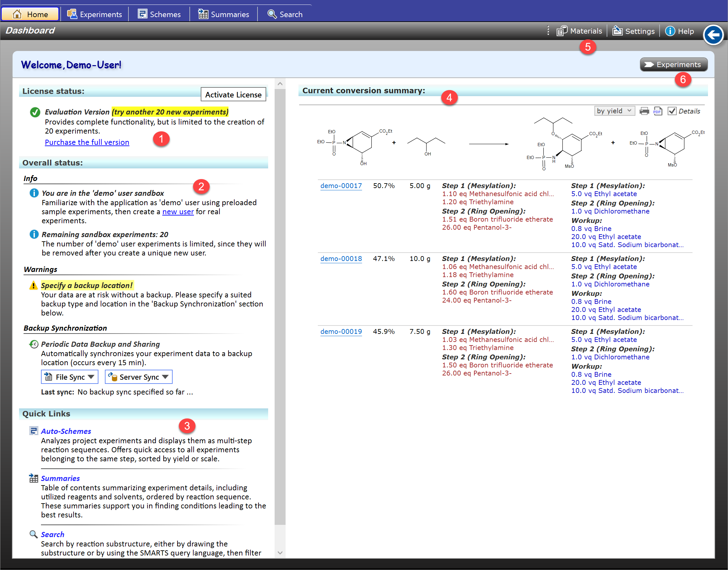Click the blue back arrow icon
Viewport: 728px width, 570px height.
(x=713, y=35)
